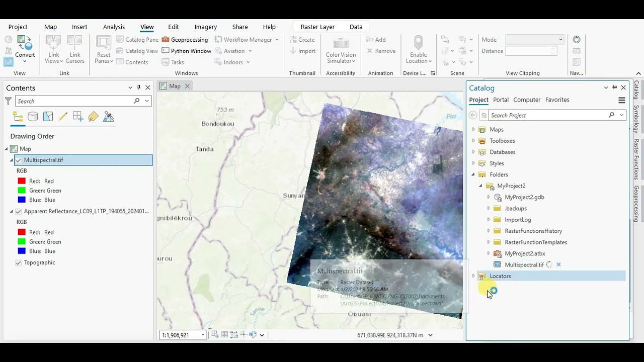Open the Project tab
644x362 pixels.
tap(18, 27)
